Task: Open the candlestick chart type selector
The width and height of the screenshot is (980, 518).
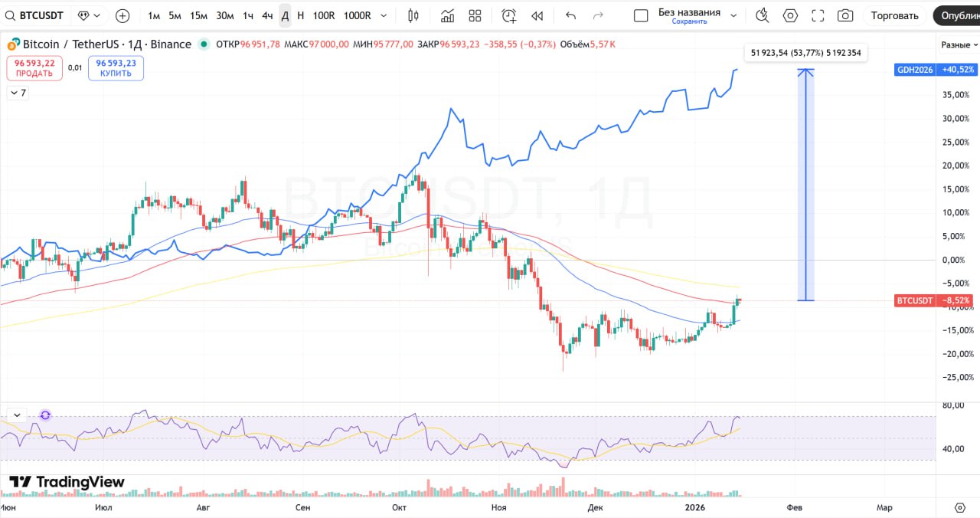Action: 413,15
